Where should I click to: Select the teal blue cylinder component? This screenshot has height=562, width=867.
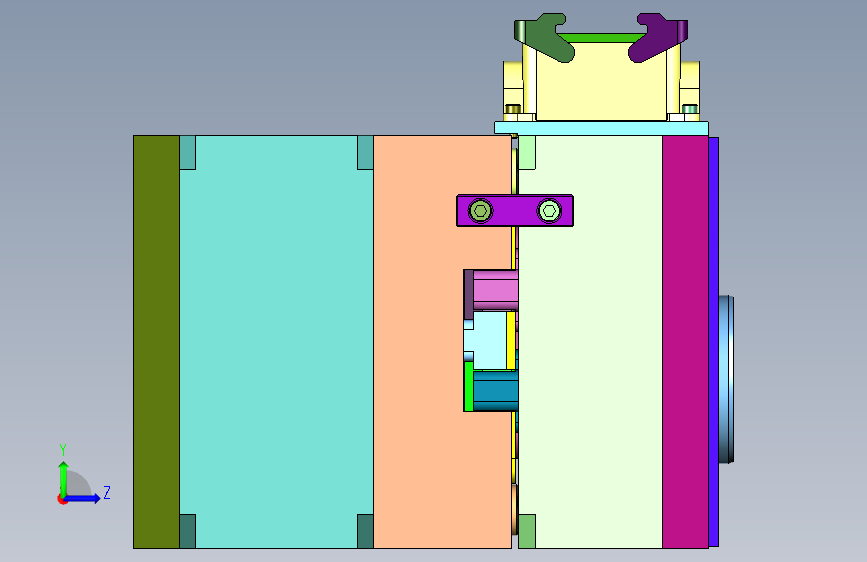click(495, 391)
